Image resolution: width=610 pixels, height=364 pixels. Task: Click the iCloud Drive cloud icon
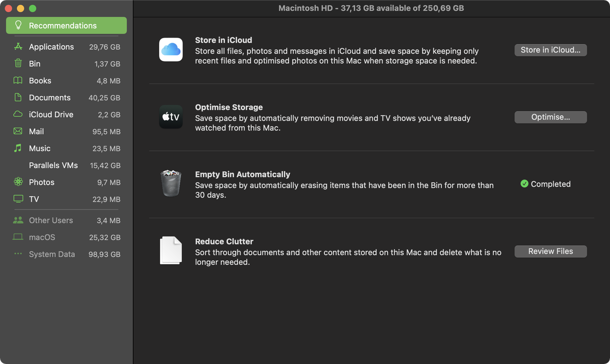click(x=18, y=114)
